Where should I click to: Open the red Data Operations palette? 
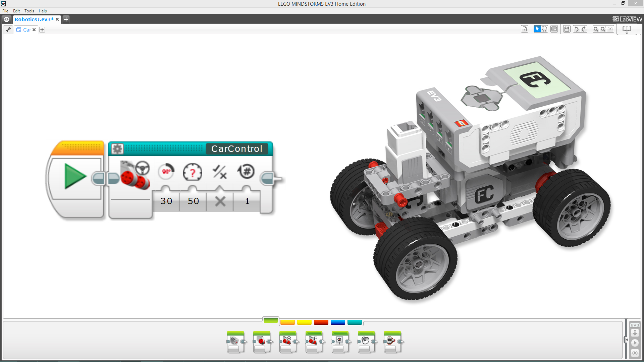coord(321,322)
